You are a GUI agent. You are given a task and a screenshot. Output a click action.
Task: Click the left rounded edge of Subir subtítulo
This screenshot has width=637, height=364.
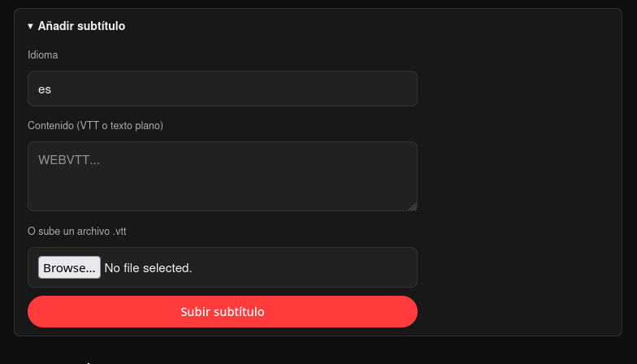pyautogui.click(x=37, y=312)
